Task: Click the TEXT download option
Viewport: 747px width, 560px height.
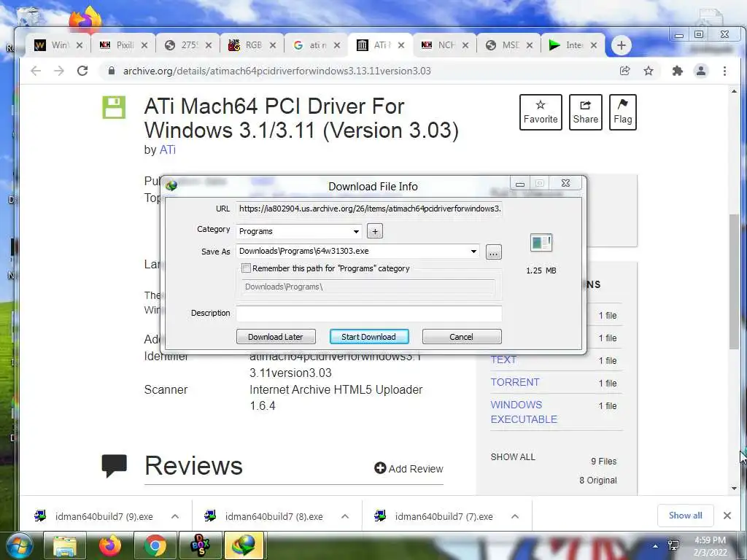Action: tap(503, 359)
